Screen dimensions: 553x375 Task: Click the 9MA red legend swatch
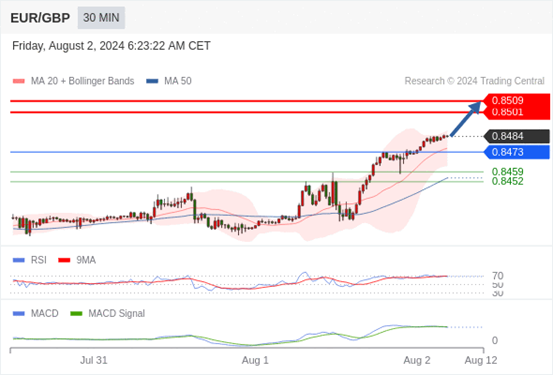[x=64, y=260]
